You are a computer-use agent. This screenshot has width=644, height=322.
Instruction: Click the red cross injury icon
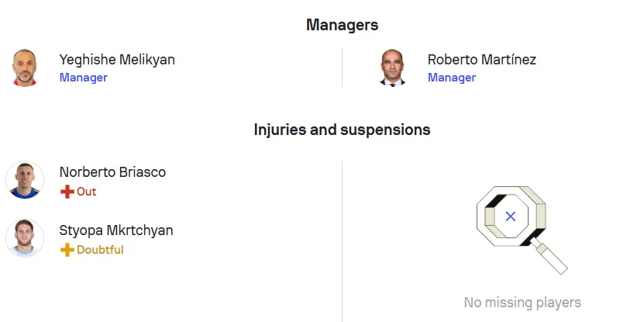(x=67, y=192)
